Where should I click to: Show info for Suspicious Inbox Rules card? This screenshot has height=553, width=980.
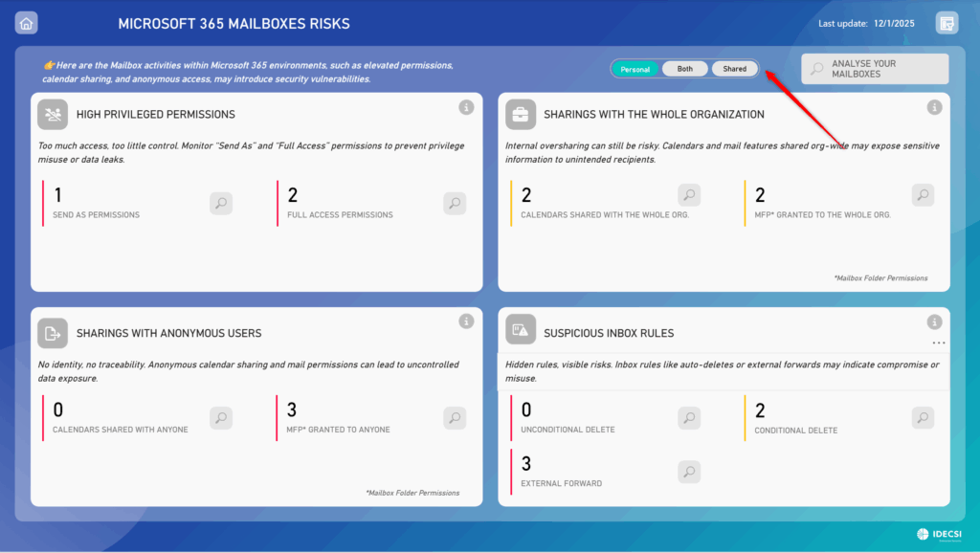[x=934, y=322]
